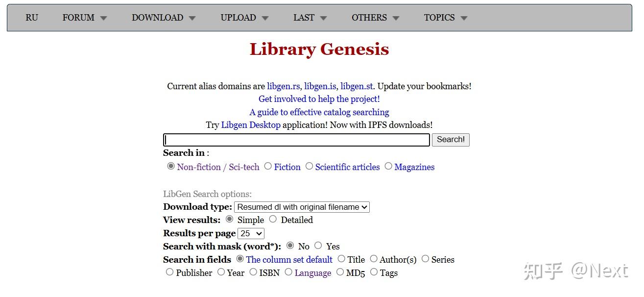644x297 pixels.
Task: Focus the book search text box
Action: coord(296,140)
